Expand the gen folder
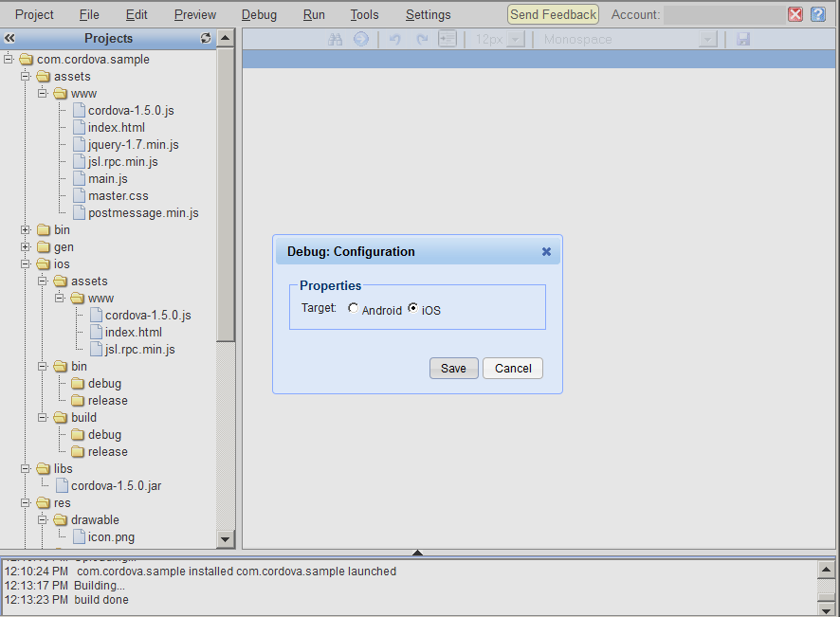 26,247
